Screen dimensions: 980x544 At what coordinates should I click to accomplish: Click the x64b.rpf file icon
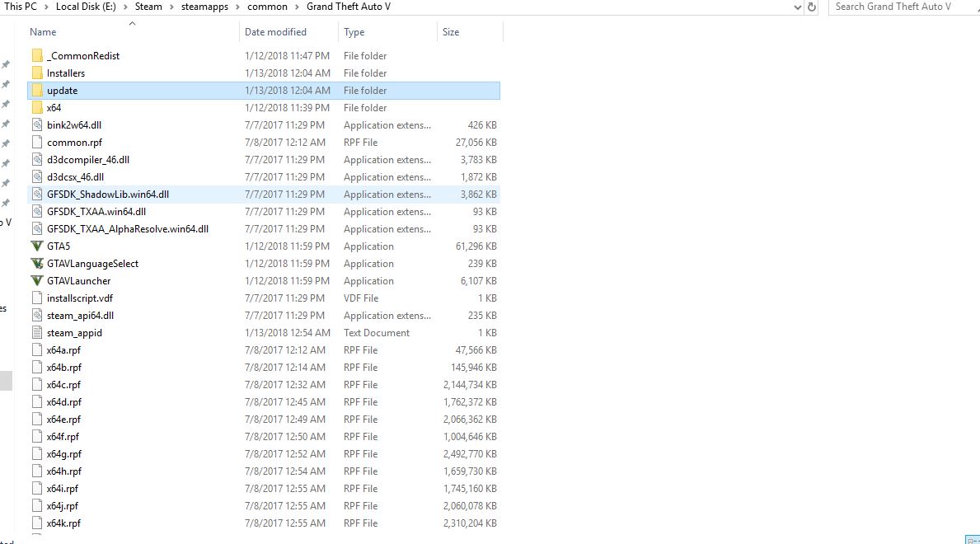point(37,368)
